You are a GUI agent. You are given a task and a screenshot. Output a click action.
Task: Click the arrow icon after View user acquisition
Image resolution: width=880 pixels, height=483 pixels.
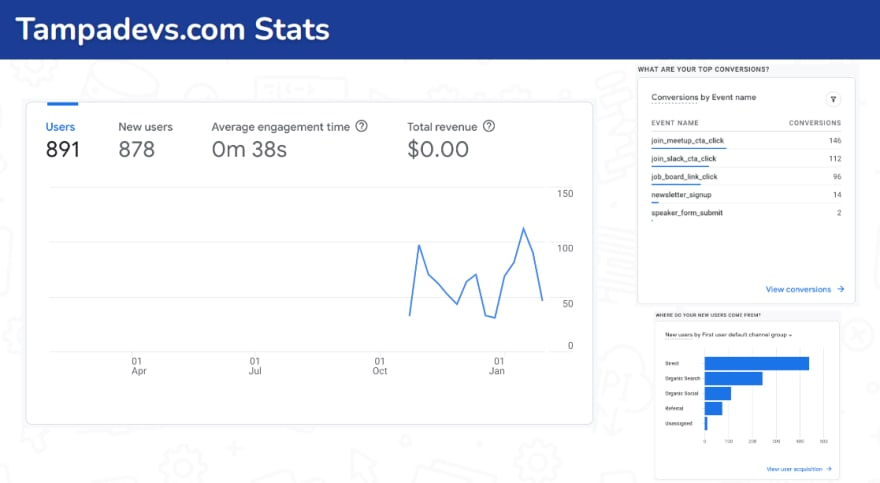[828, 468]
